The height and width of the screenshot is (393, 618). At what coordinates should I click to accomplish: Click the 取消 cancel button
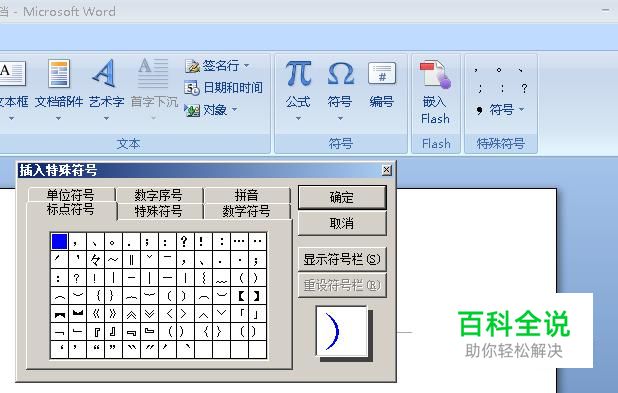coord(342,223)
